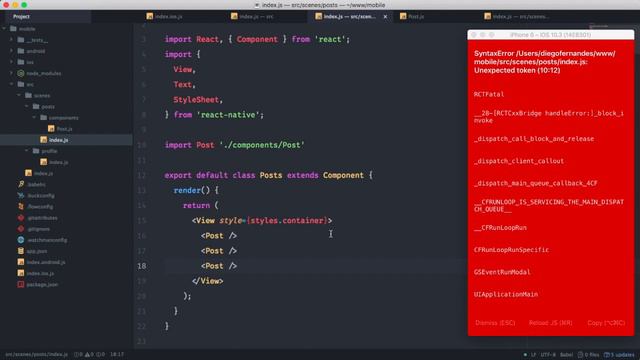Collapse the posts folder arrow
This screenshot has width=640, height=360.
(x=27, y=106)
